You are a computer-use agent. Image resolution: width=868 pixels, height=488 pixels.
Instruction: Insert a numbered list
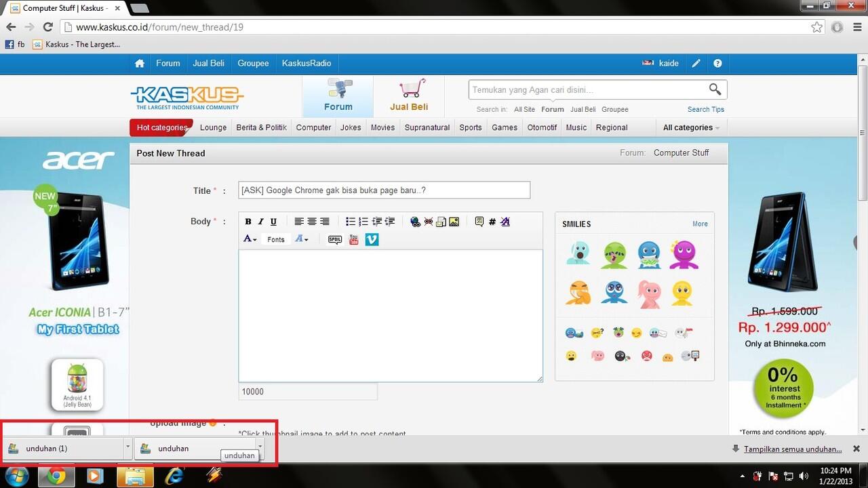(x=363, y=222)
